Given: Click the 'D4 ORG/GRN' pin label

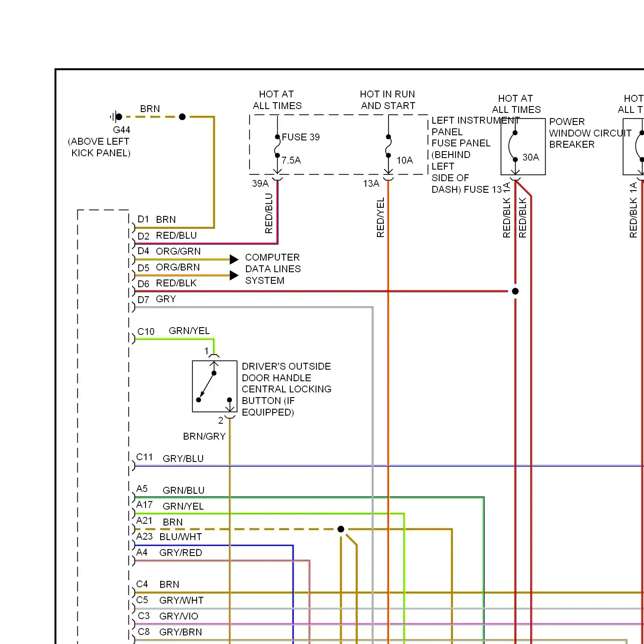Looking at the screenshot, I should 169,251.
